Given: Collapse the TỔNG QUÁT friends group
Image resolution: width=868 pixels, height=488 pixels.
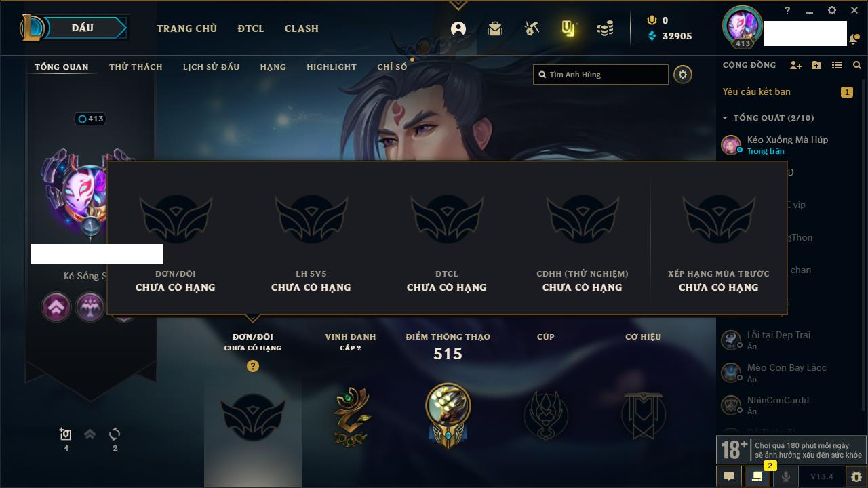Looking at the screenshot, I should click(725, 118).
